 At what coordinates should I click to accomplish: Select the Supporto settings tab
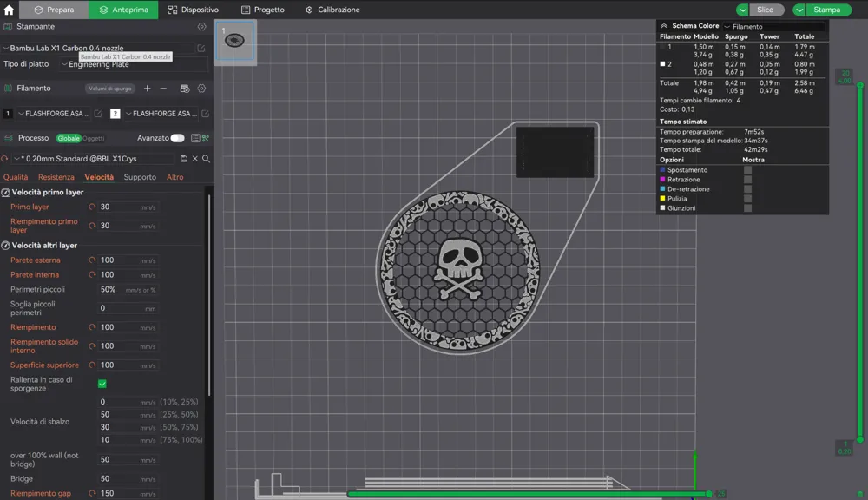click(x=140, y=177)
